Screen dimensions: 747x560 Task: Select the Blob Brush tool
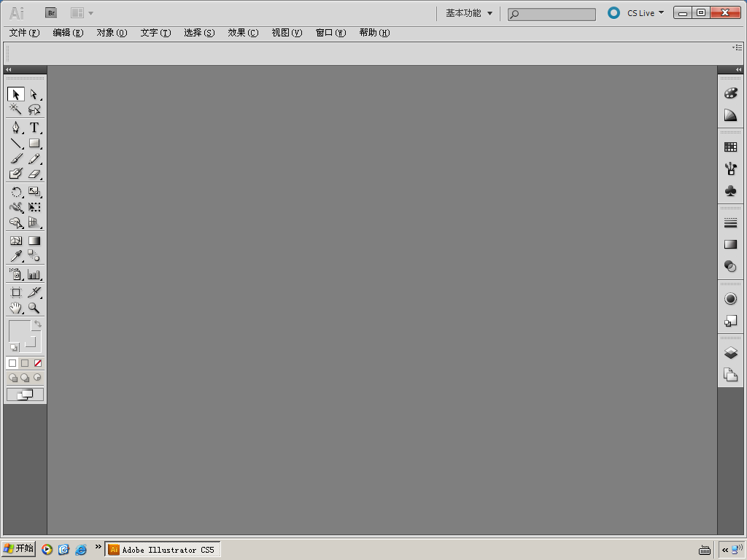click(16, 174)
